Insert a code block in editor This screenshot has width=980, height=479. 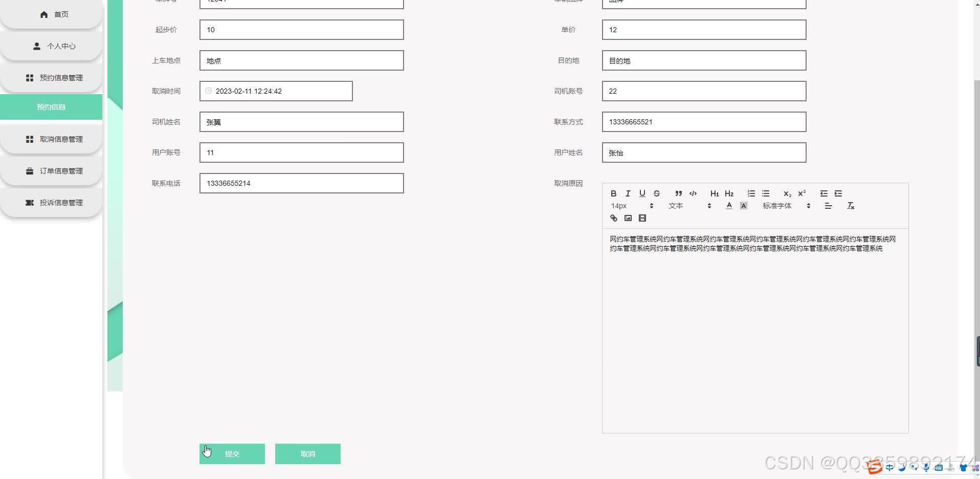pos(693,193)
